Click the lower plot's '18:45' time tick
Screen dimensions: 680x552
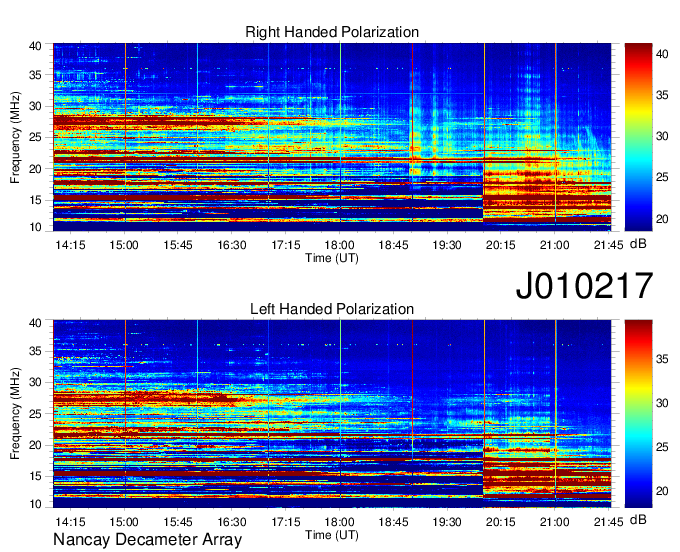click(393, 522)
